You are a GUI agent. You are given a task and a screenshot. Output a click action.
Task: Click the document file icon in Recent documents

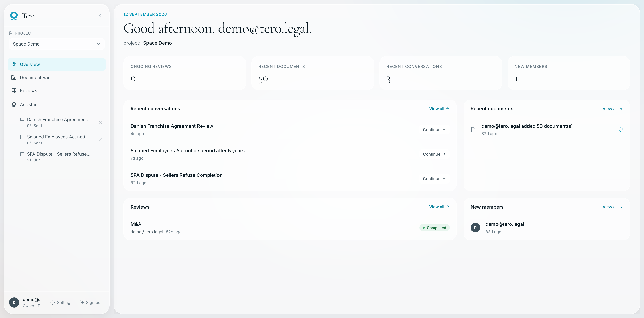point(473,130)
